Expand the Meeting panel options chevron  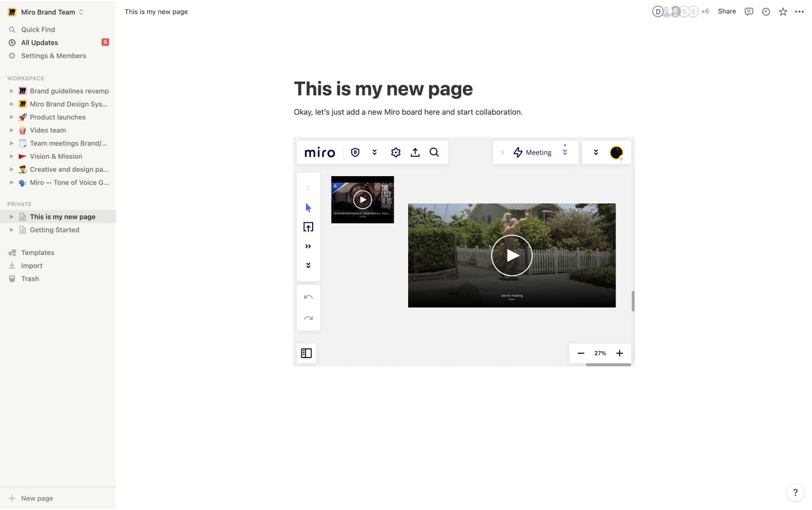coord(565,151)
